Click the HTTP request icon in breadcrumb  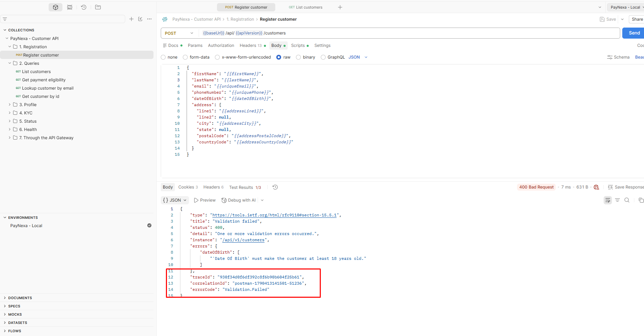coord(165,19)
